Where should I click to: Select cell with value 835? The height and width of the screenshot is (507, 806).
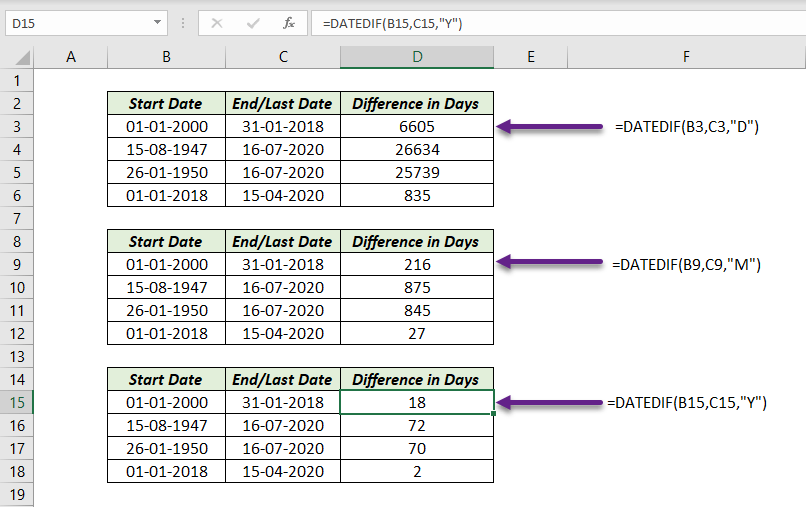point(417,195)
